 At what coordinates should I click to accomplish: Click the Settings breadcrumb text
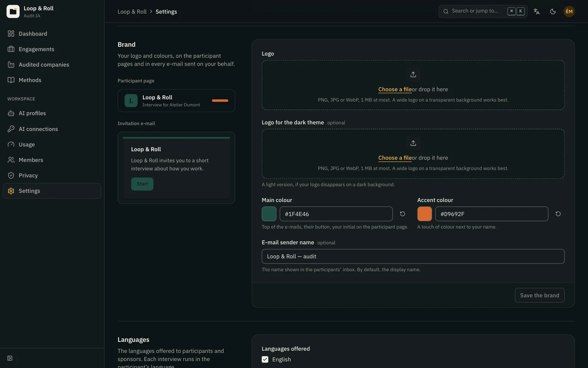point(166,12)
